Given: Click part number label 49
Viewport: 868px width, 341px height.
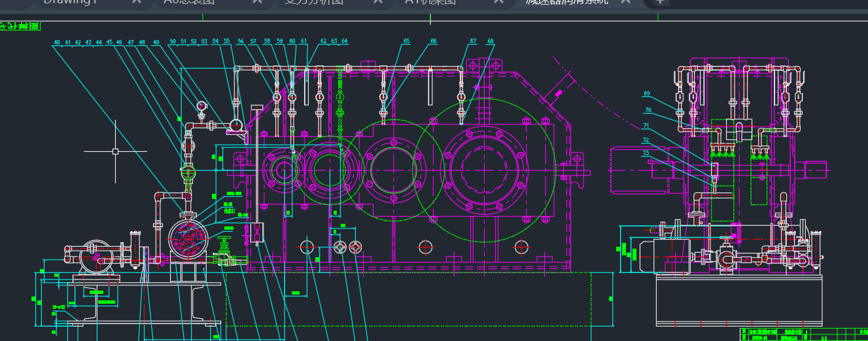Looking at the screenshot, I should coord(156,43).
